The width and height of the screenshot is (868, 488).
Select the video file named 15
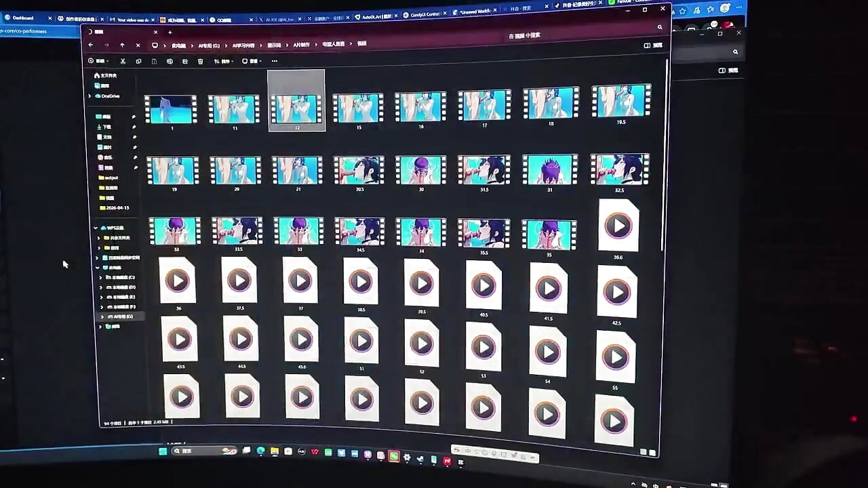358,109
